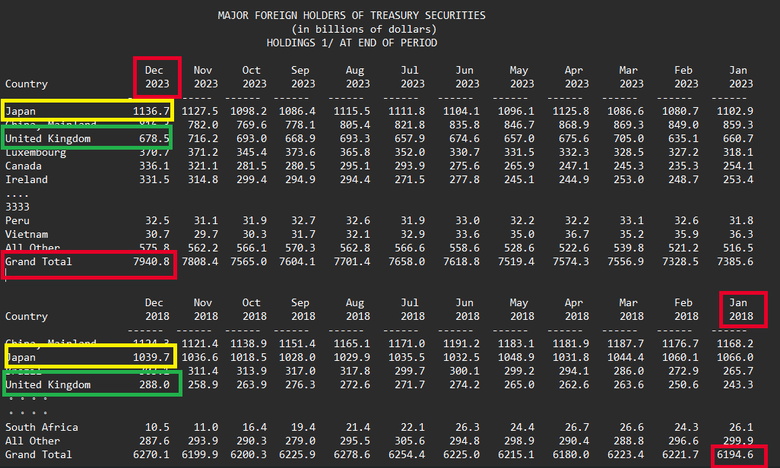Select the '(in billions of dollars)' subtitle
Viewport: 780px width, 468px height.
(364, 29)
